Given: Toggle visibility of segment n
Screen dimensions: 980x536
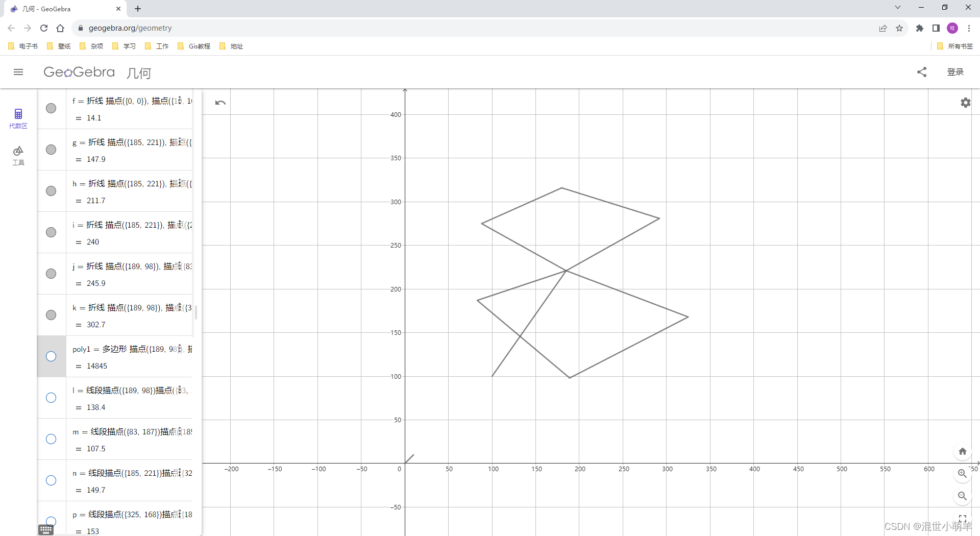Looking at the screenshot, I should tap(51, 480).
